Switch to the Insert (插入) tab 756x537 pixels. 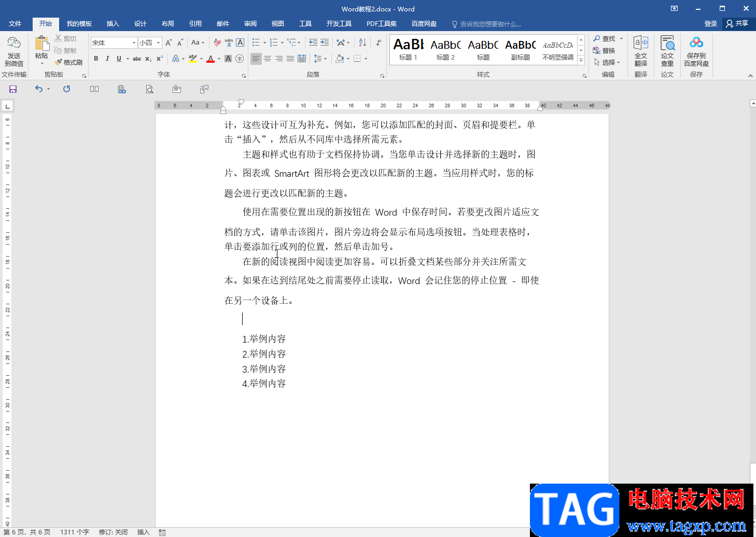coord(113,24)
